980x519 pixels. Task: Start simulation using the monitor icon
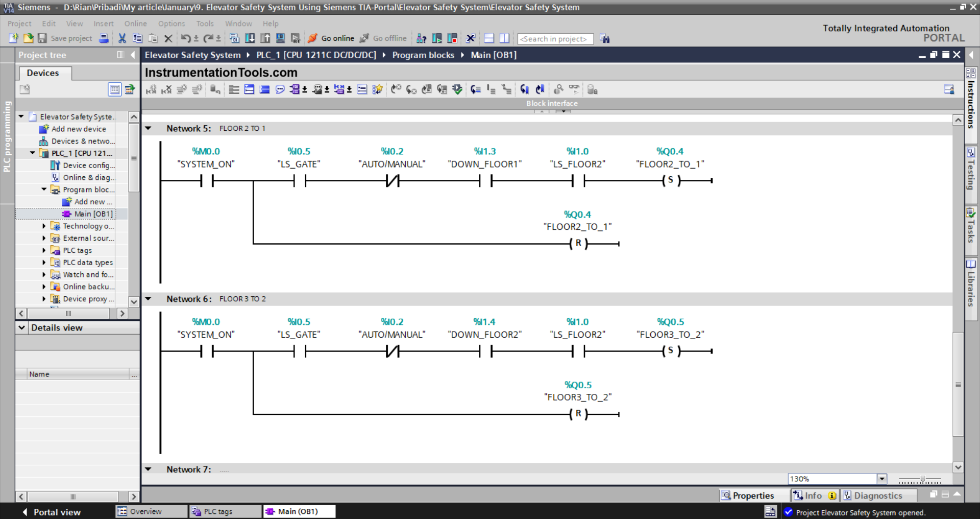pos(280,38)
